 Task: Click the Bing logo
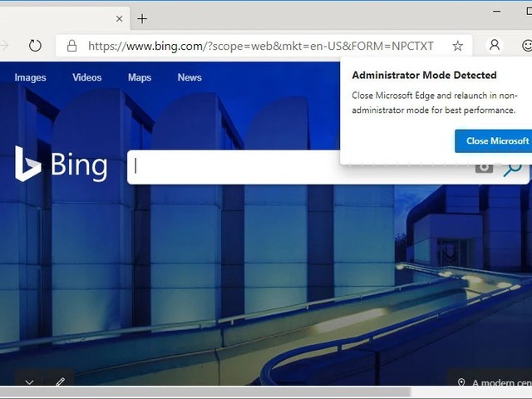tap(61, 165)
